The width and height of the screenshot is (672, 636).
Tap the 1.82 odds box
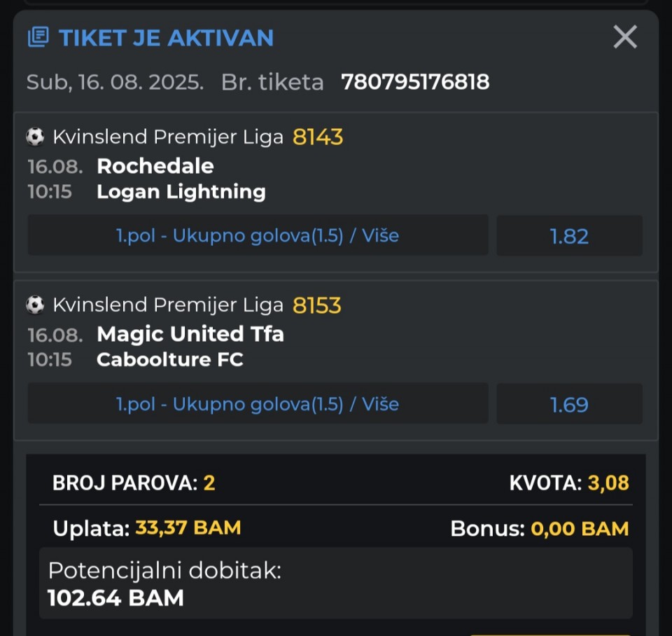pos(569,236)
